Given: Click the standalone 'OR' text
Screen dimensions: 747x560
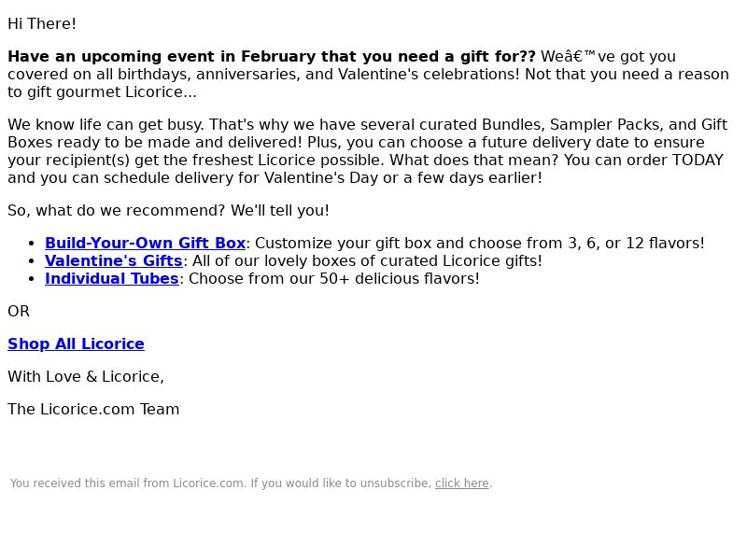Looking at the screenshot, I should [x=19, y=312].
